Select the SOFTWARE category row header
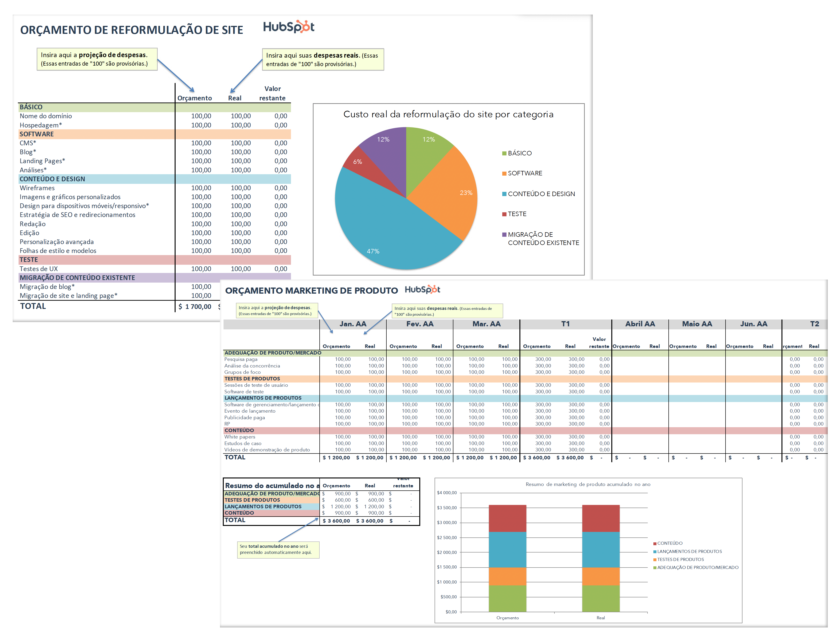Screen dimensions: 840x643 click(x=37, y=134)
